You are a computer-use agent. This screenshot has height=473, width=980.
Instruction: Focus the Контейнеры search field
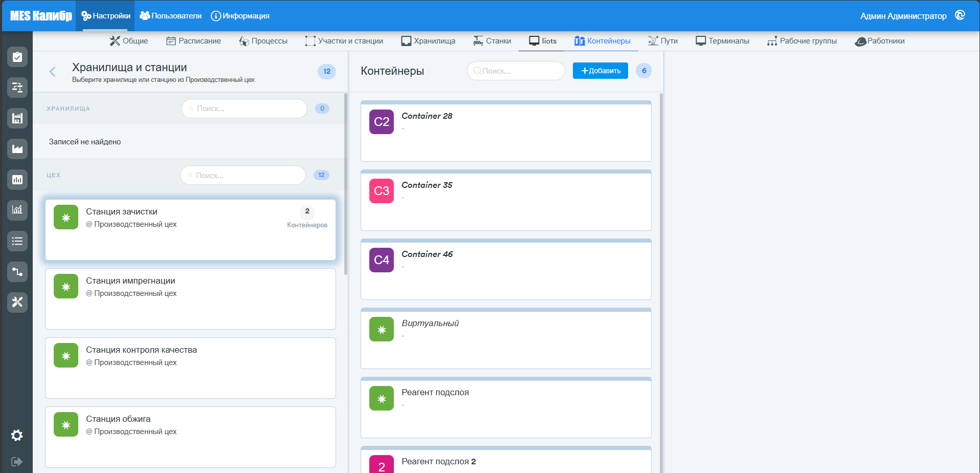tap(516, 71)
